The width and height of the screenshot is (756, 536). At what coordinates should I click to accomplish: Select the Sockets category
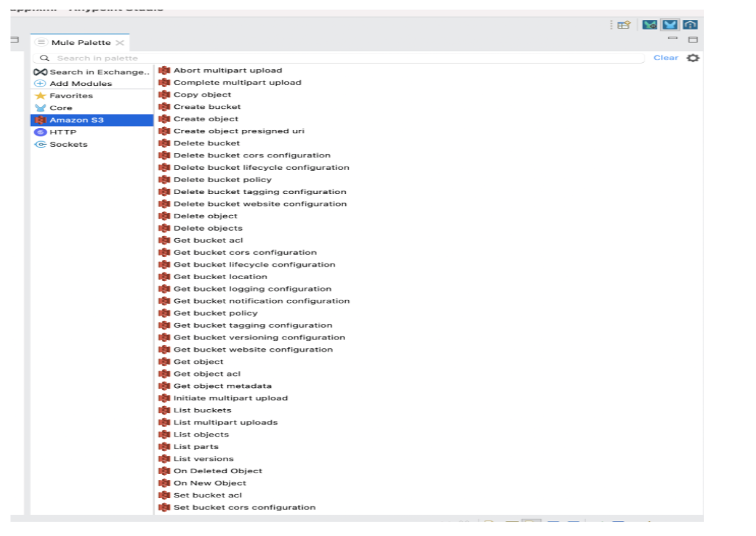coord(92,144)
